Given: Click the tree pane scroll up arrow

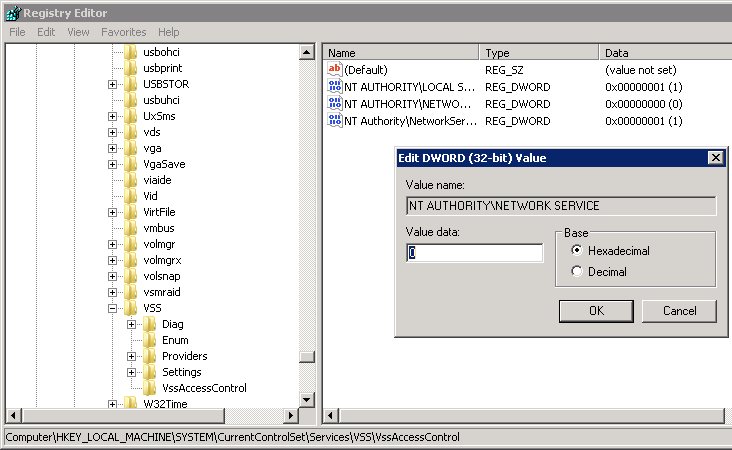Looking at the screenshot, I should (307, 52).
